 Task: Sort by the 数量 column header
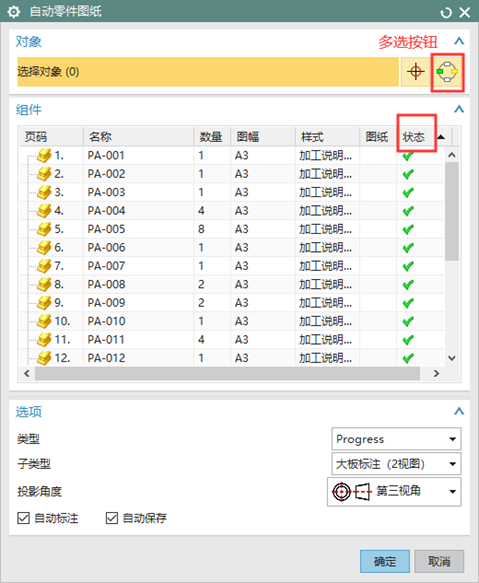[212, 136]
